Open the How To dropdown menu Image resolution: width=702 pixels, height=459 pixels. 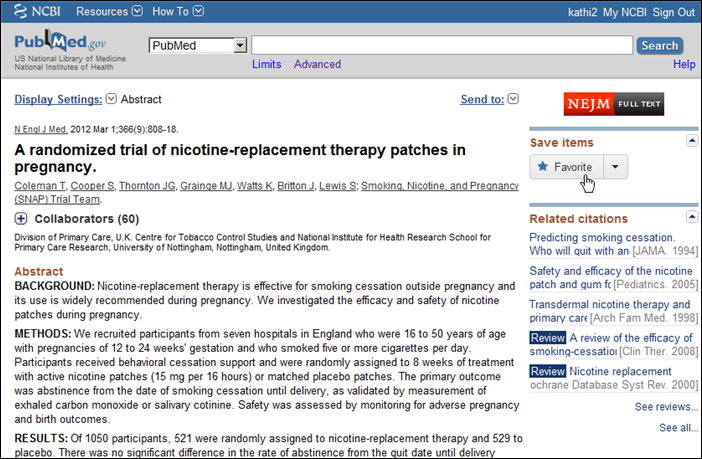pos(178,11)
